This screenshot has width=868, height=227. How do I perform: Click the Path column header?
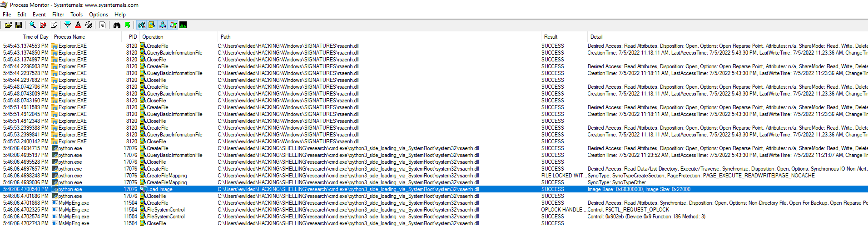[379, 37]
